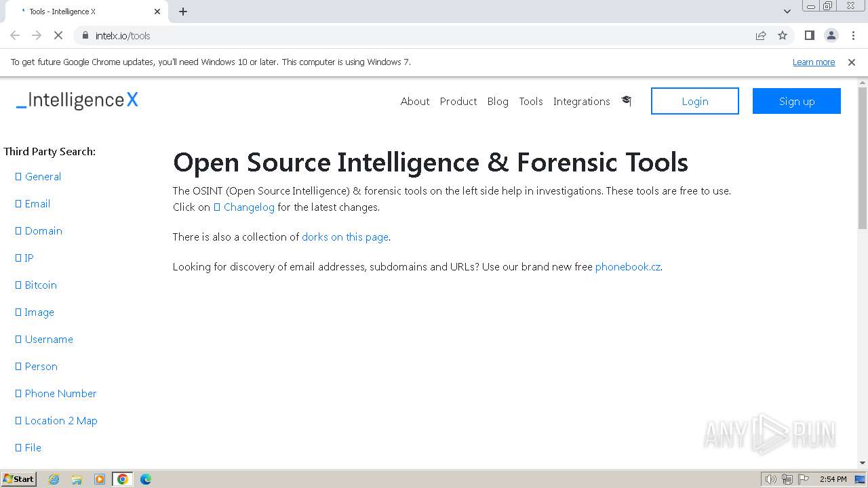Screen dimensions: 868x488
Task: Share this page icon in address bar
Action: (761, 35)
